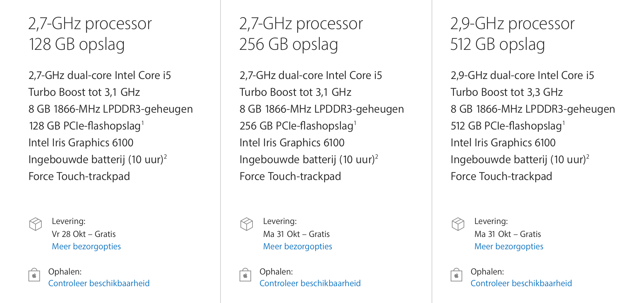Select the '2,7-GHz processor 128 GB opslag' heading
Screen dimensions: 644x303
[x=90, y=34]
